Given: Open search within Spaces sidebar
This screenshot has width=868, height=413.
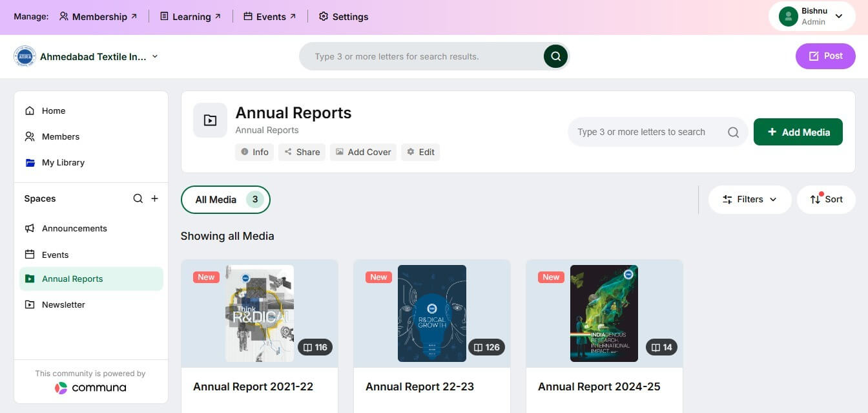Looking at the screenshot, I should coord(138,198).
